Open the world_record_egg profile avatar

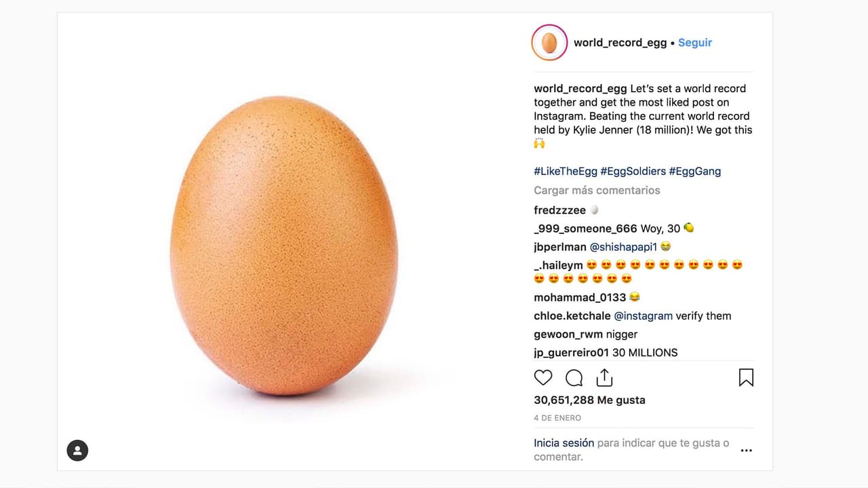[x=549, y=43]
